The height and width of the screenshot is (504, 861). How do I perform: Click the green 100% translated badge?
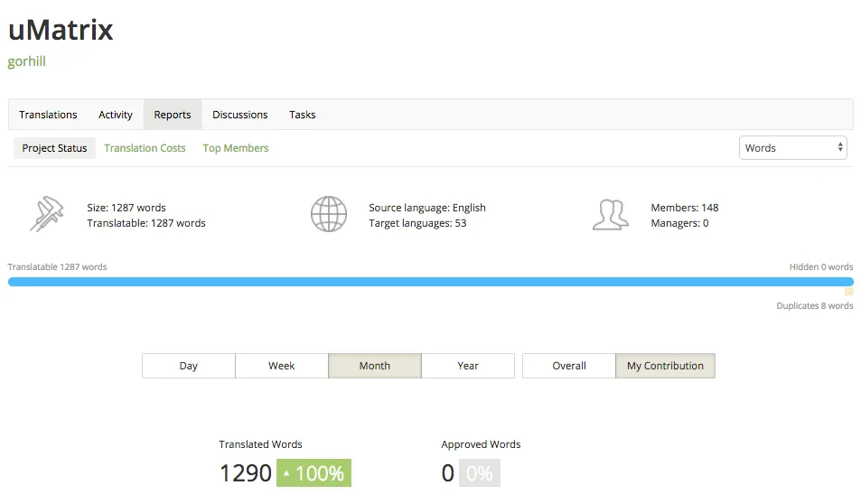[x=314, y=472]
